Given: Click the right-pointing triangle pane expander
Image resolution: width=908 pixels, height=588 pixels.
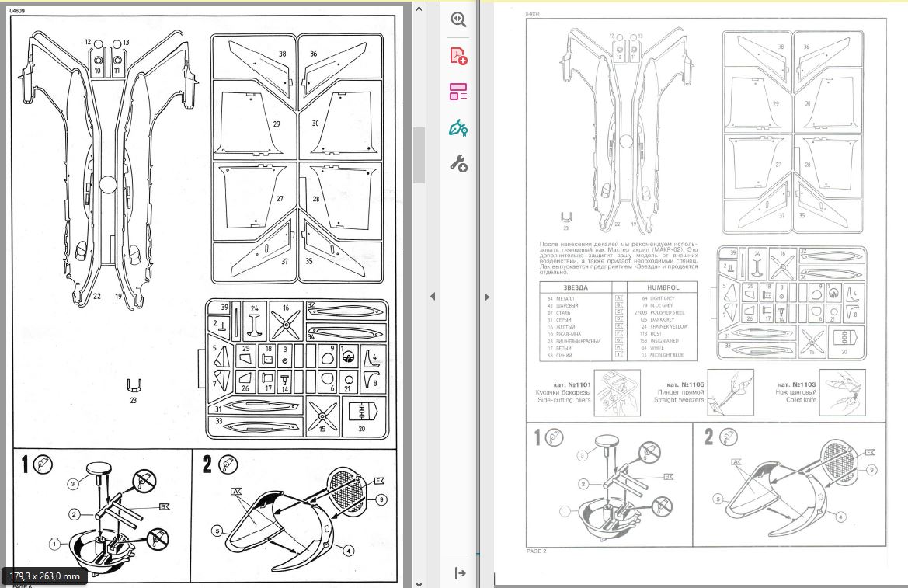Looking at the screenshot, I should pyautogui.click(x=487, y=296).
